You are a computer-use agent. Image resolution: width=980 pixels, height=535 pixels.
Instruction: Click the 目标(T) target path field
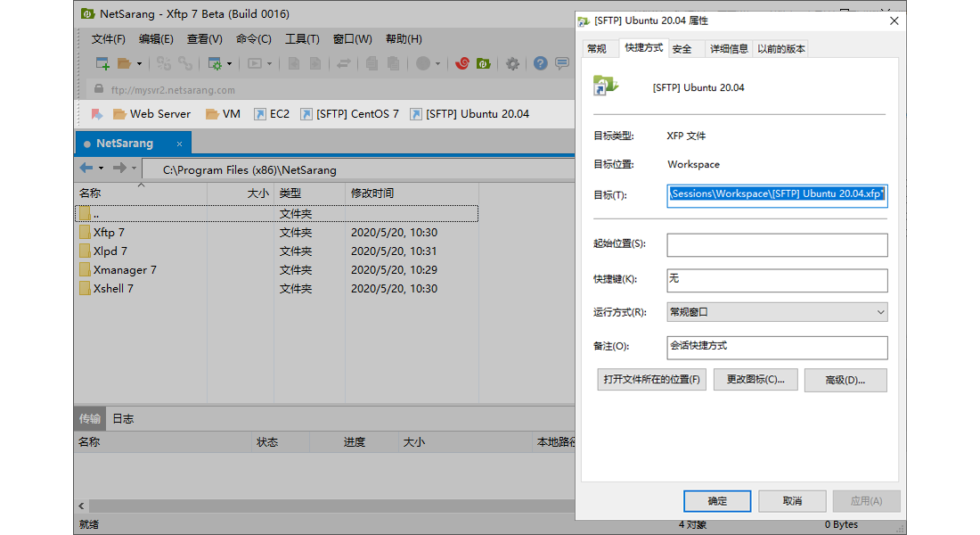click(x=777, y=194)
